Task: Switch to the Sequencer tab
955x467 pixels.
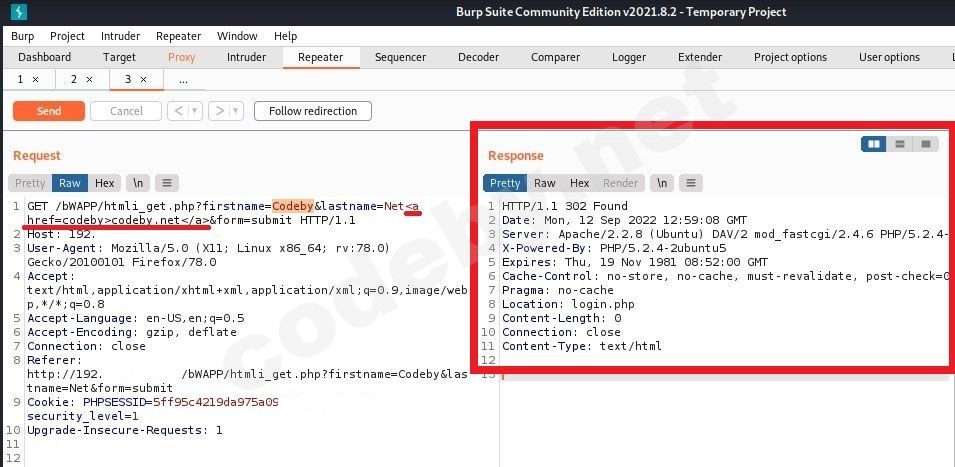Action: 400,57
